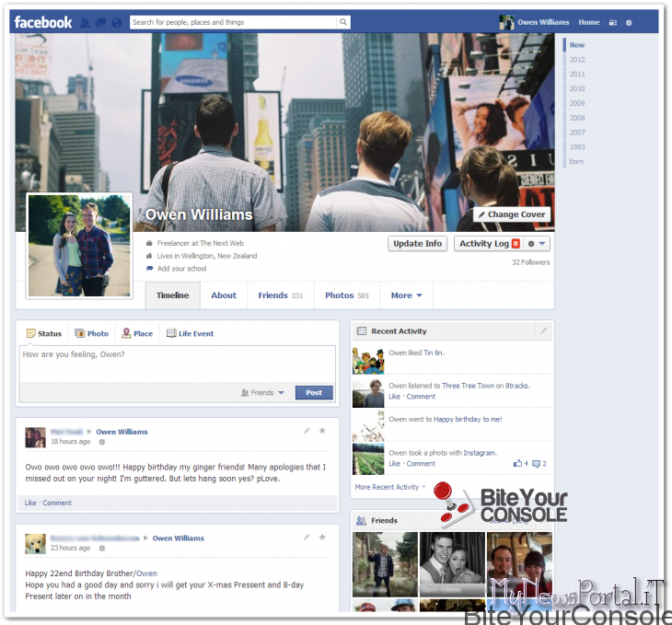Jump to 1993 on the timeline
The image size is (672, 625).
577,147
